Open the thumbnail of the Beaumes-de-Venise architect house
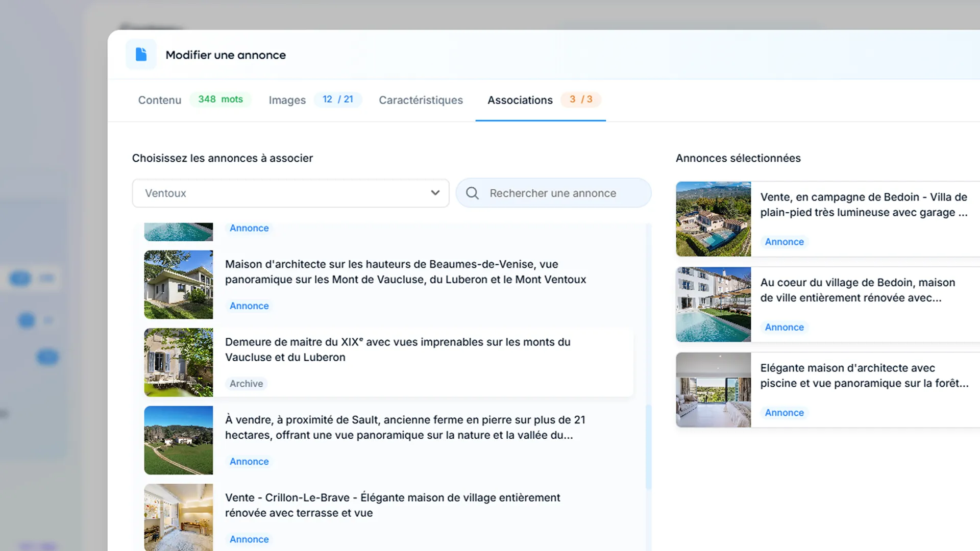This screenshot has width=980, height=551. [x=178, y=284]
